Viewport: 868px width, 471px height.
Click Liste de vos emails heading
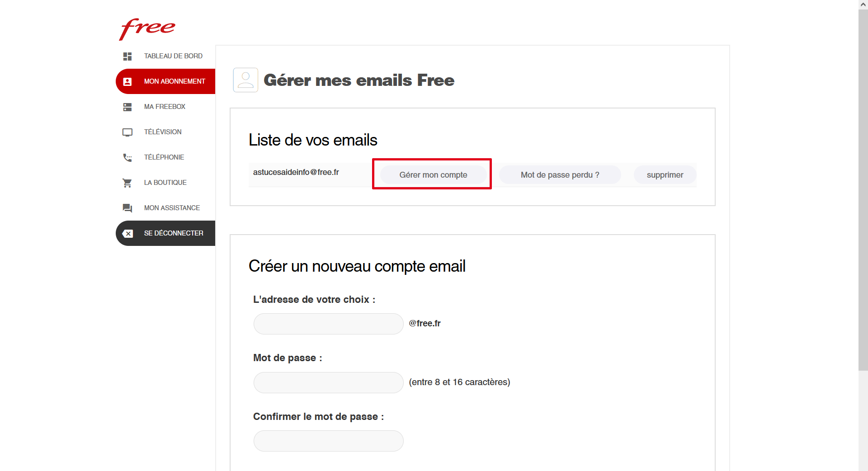point(313,140)
